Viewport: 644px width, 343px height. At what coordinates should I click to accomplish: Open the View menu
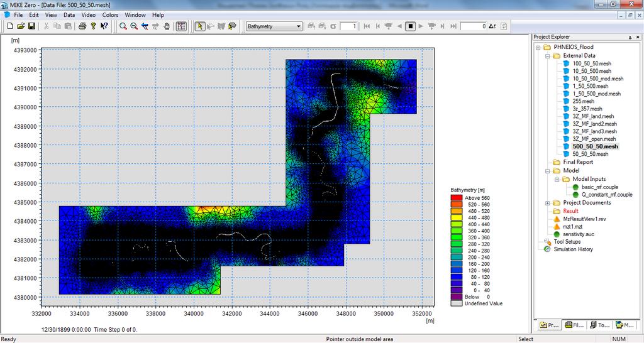[51, 15]
